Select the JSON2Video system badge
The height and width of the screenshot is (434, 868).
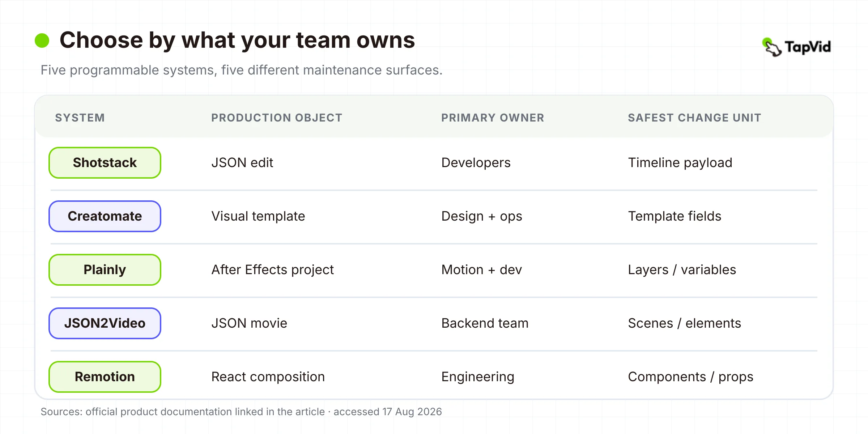(x=105, y=323)
